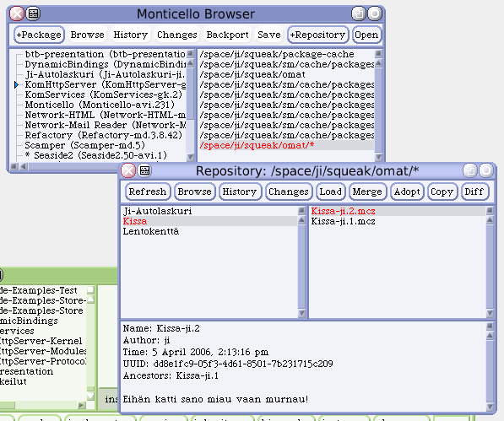The height and width of the screenshot is (421, 504).
Task: Click scroll-down arrow of repository list in Monticello
Action: 378,157
